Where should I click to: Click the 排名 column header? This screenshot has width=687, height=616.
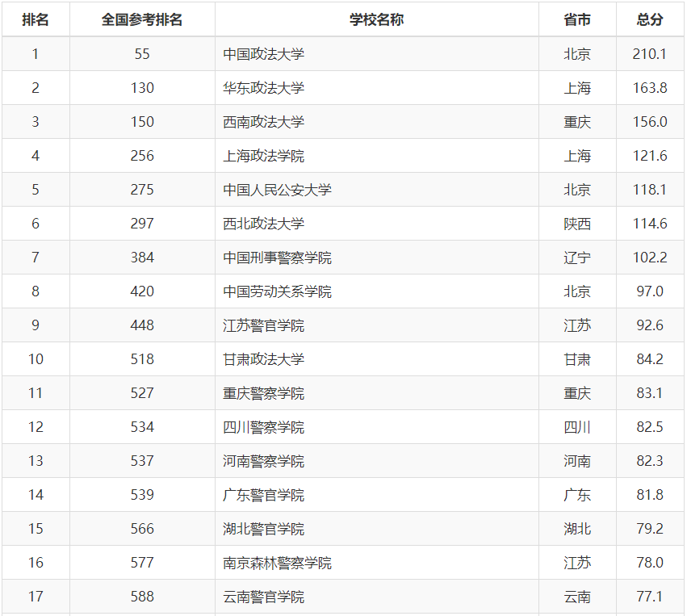click(36, 20)
